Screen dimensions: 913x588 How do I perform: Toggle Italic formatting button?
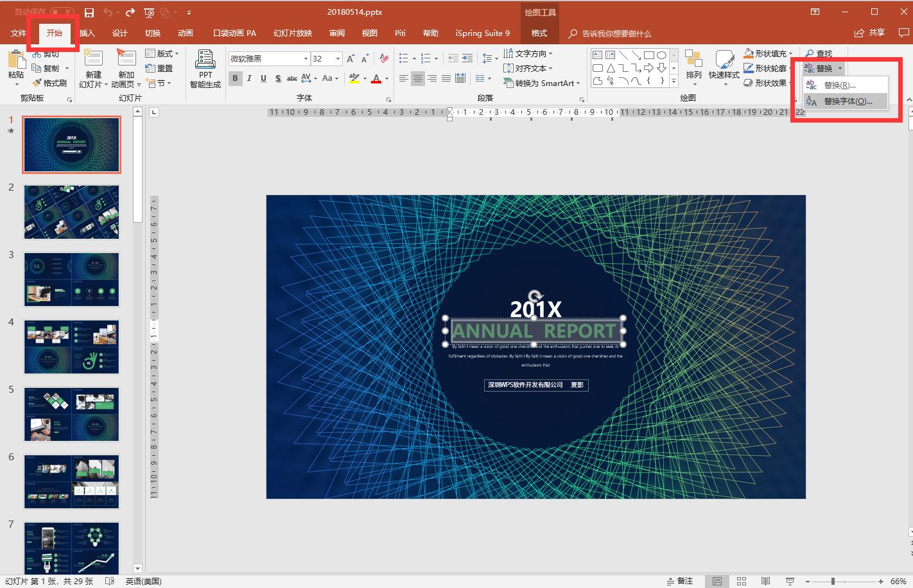click(x=249, y=78)
